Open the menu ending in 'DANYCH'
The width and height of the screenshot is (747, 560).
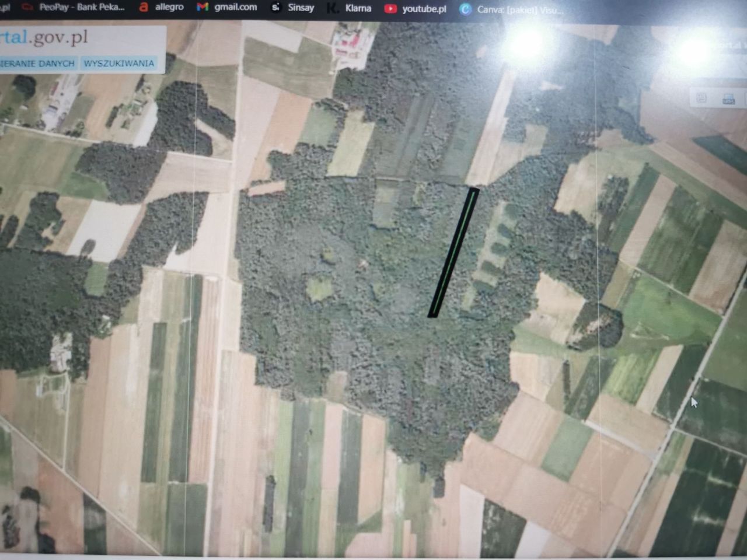pos(38,63)
